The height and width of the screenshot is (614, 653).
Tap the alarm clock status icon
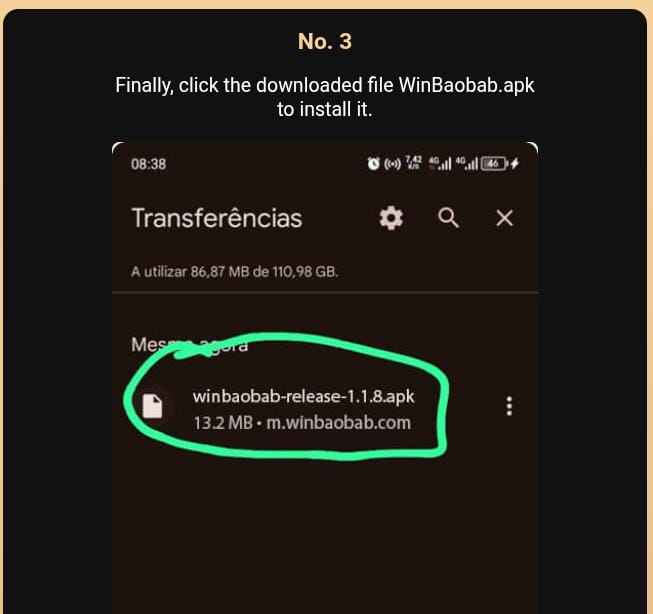374,163
